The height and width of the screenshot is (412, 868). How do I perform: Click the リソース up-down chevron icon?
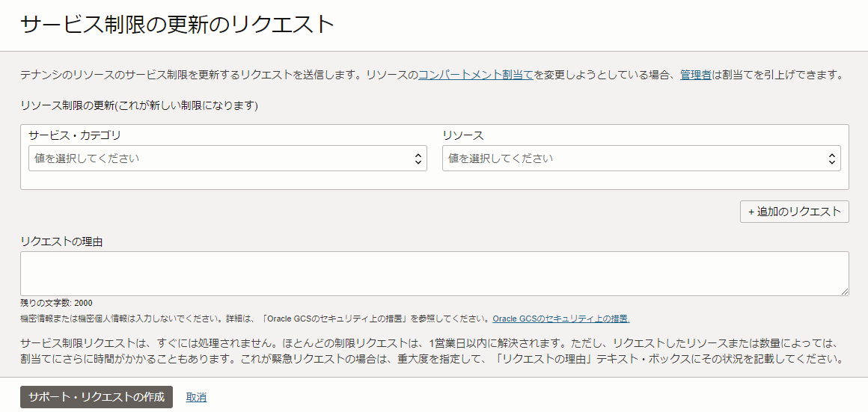point(832,159)
